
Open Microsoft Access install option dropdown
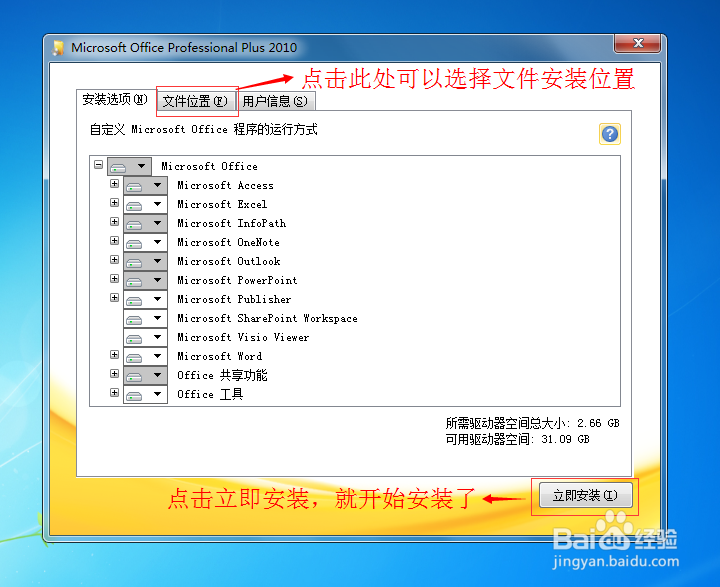click(145, 186)
